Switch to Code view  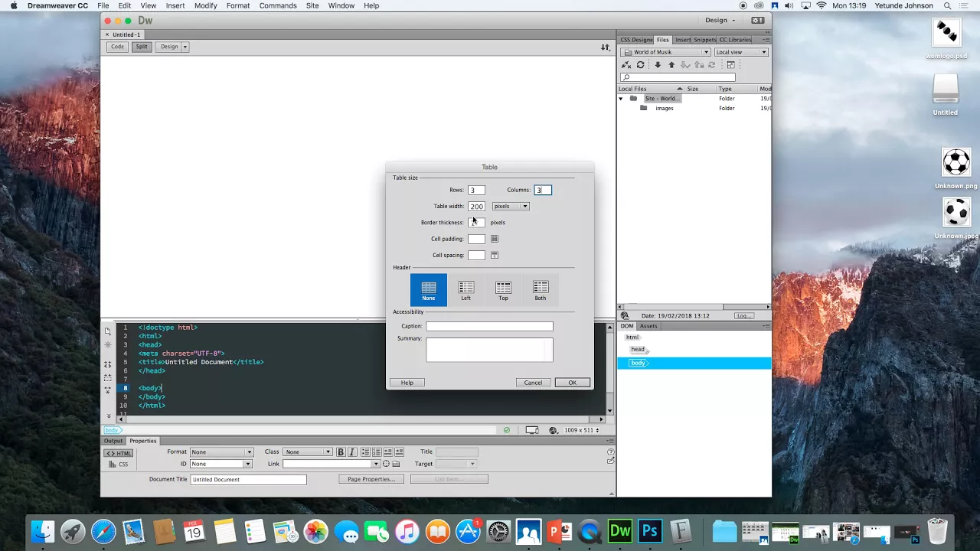[x=117, y=47]
